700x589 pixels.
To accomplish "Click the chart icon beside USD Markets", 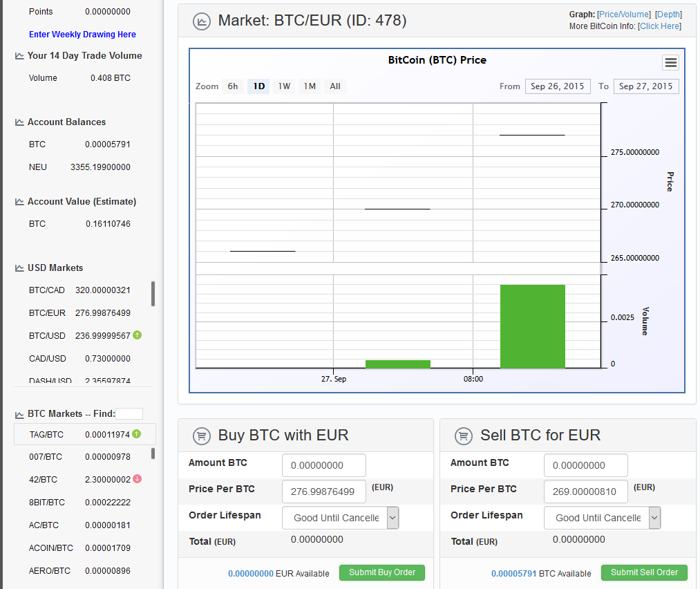I will [19, 268].
